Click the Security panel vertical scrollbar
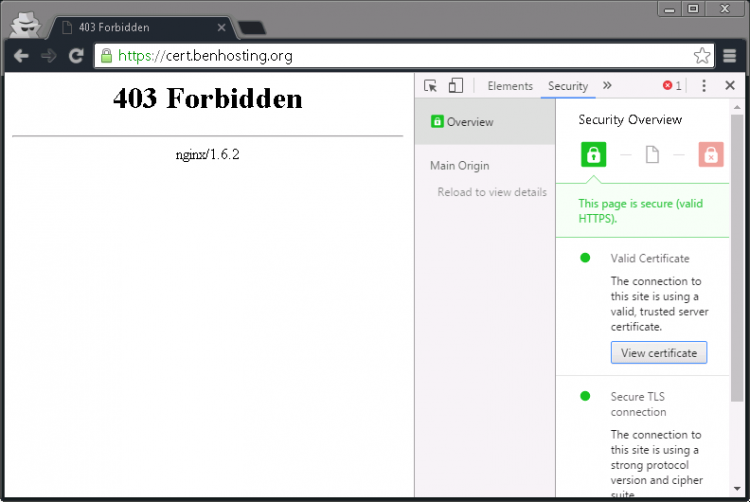This screenshot has height=502, width=750. [738, 300]
